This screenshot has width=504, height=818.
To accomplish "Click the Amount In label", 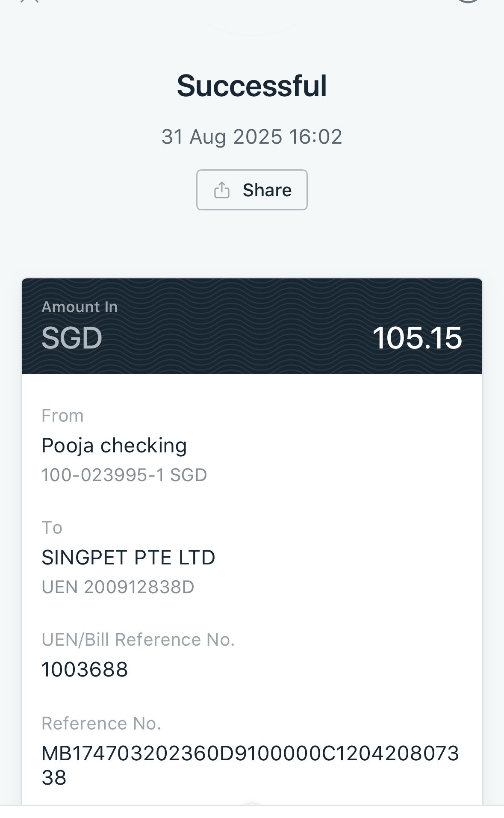I will [x=80, y=307].
